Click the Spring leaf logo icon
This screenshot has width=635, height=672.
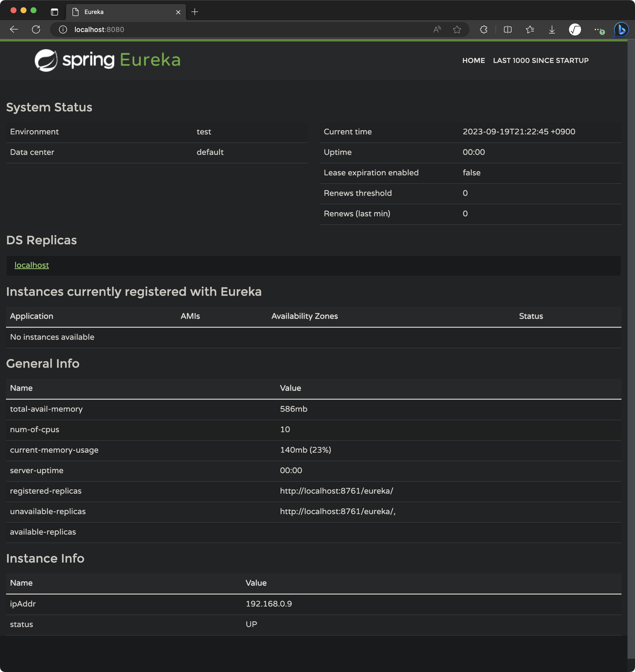46,60
